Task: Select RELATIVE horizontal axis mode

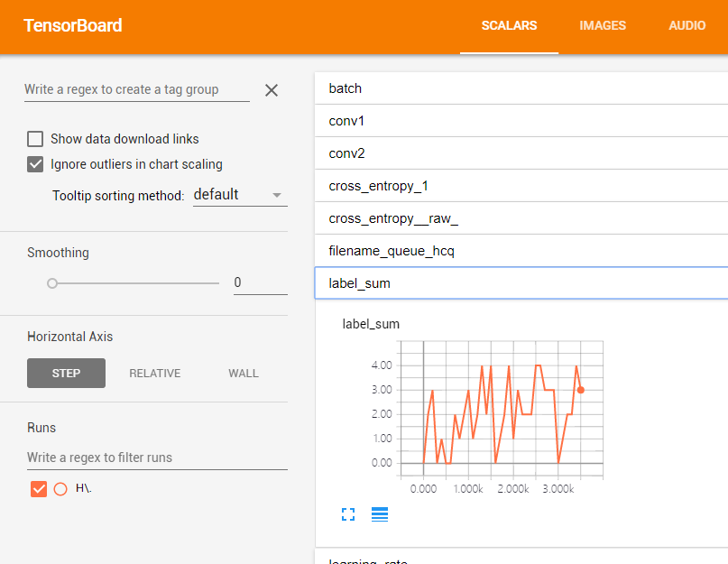Action: pos(154,373)
